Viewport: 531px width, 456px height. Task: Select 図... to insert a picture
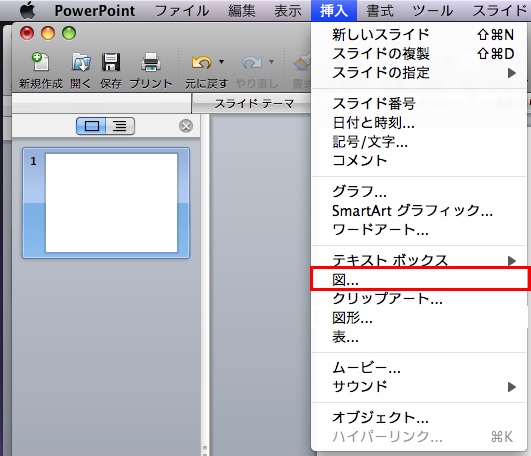419,280
